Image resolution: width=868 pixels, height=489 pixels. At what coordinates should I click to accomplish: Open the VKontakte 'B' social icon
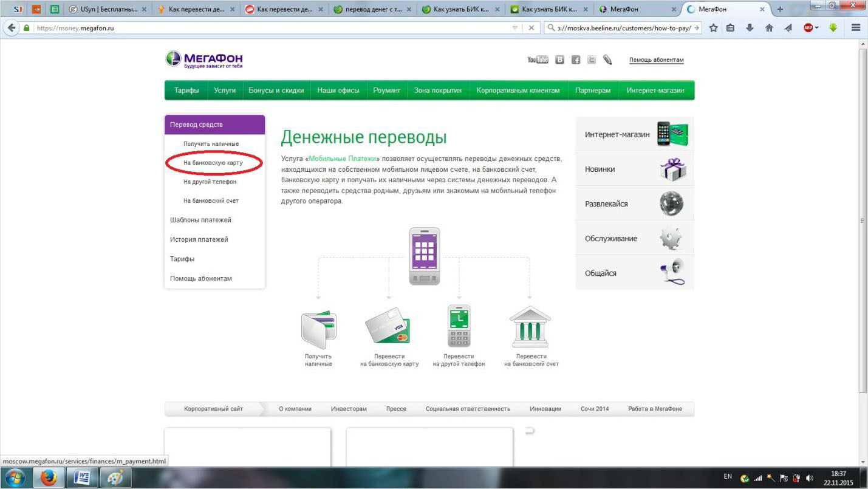pyautogui.click(x=559, y=60)
